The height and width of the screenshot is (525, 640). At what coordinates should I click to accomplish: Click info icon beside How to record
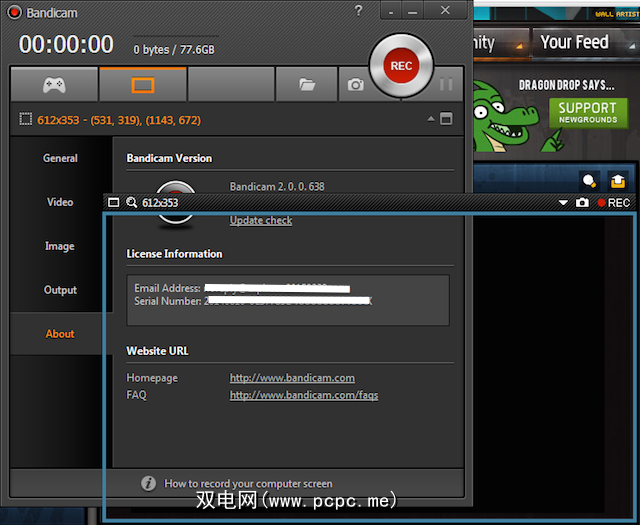(148, 483)
